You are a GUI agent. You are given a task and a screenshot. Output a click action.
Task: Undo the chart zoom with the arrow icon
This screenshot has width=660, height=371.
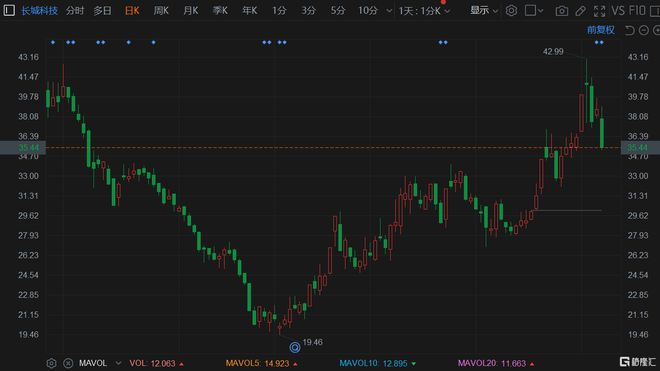click(630, 30)
